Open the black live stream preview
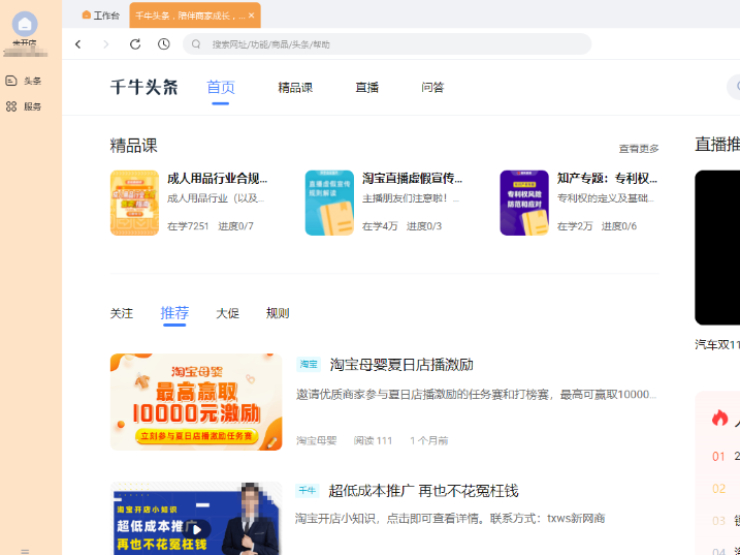The width and height of the screenshot is (740, 555). pyautogui.click(x=717, y=247)
